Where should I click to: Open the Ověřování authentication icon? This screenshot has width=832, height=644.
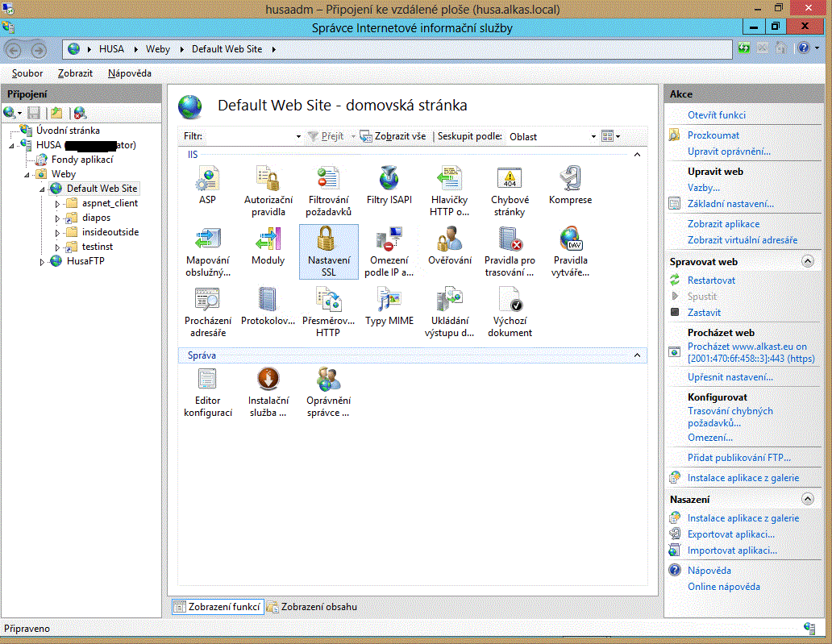click(x=449, y=240)
